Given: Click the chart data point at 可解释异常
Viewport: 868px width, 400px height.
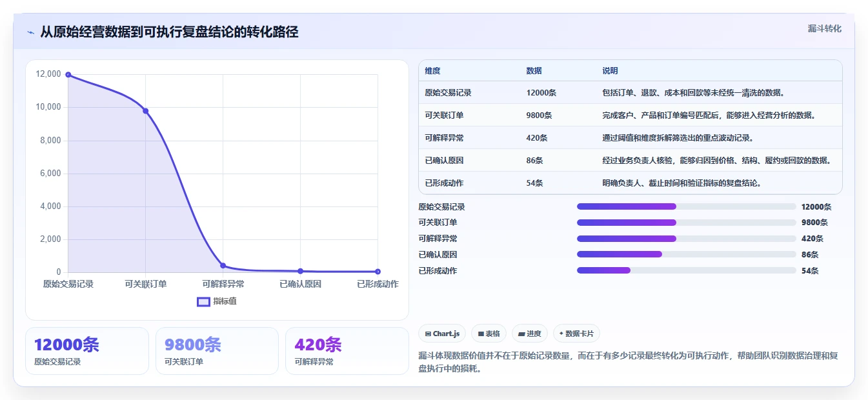Looking at the screenshot, I should 223,265.
